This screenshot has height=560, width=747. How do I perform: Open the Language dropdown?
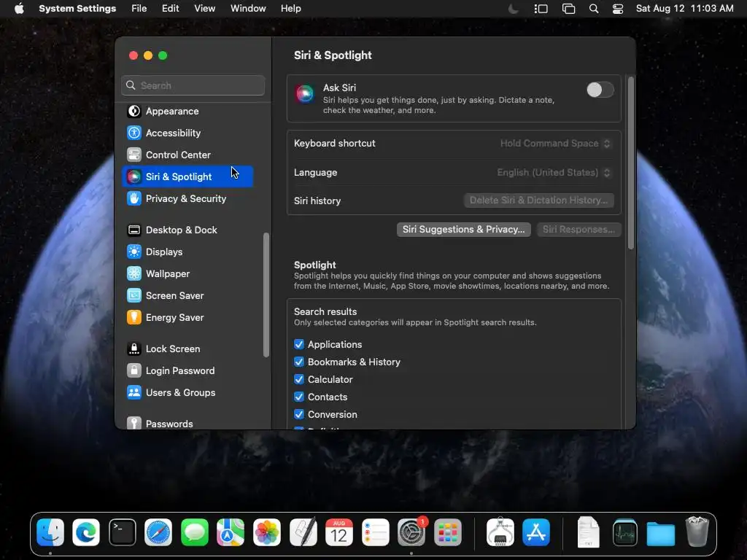coord(554,172)
